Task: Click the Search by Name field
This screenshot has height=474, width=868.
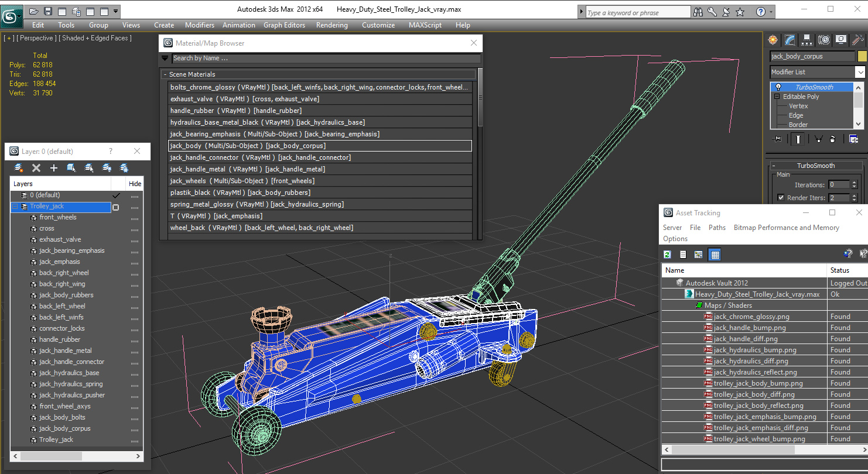Action: pos(326,59)
